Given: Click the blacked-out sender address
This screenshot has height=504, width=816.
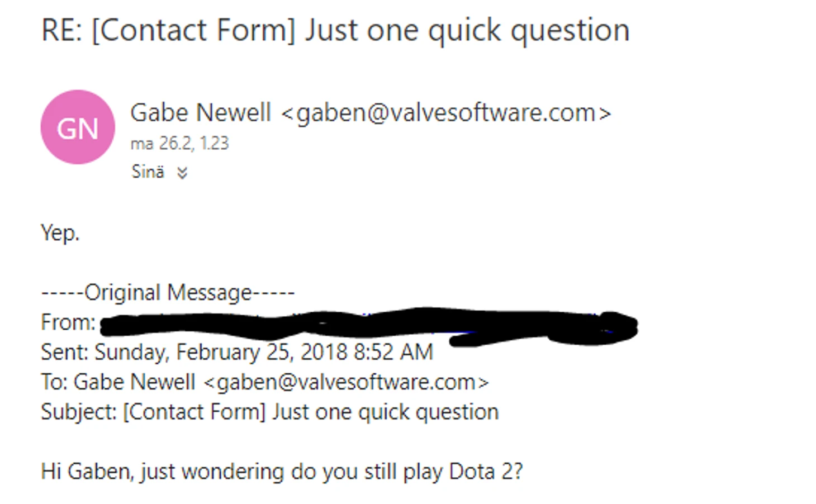Looking at the screenshot, I should click(x=369, y=324).
